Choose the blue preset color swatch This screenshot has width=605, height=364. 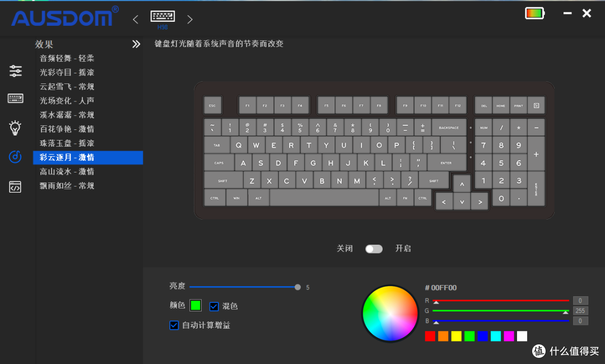click(482, 336)
